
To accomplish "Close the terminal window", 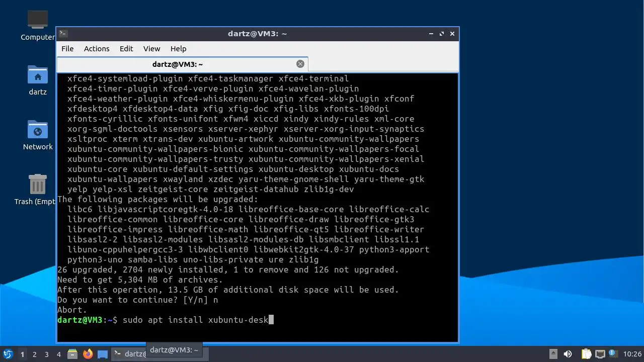I will (x=452, y=34).
